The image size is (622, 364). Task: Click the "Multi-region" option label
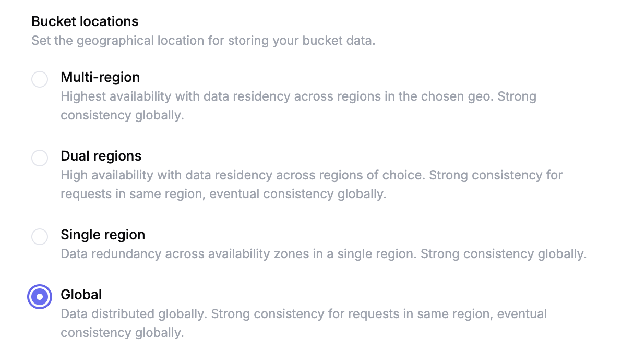100,77
